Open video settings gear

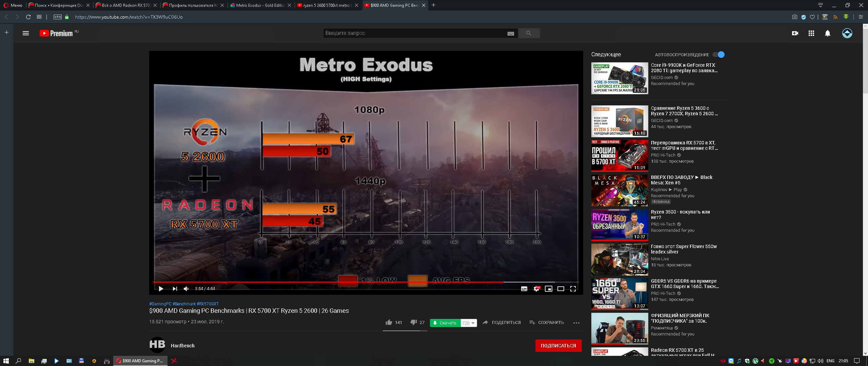click(536, 289)
